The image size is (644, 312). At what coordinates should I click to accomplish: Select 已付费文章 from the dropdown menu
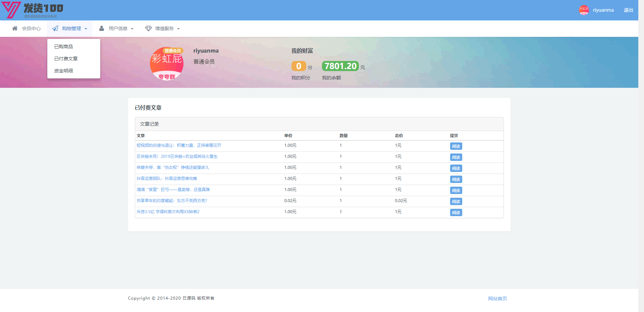(66, 59)
